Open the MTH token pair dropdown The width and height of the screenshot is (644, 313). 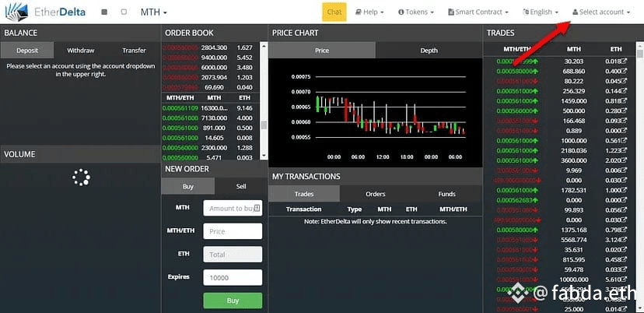pos(153,12)
